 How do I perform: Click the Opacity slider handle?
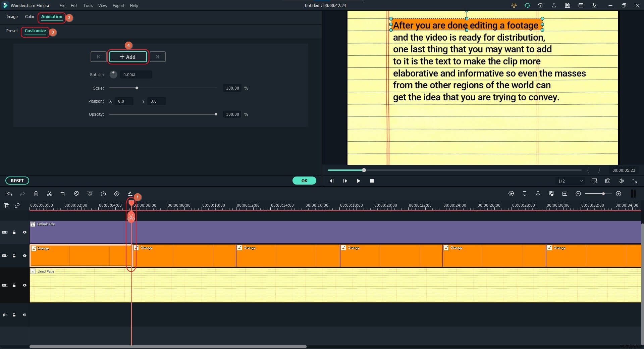coord(216,114)
